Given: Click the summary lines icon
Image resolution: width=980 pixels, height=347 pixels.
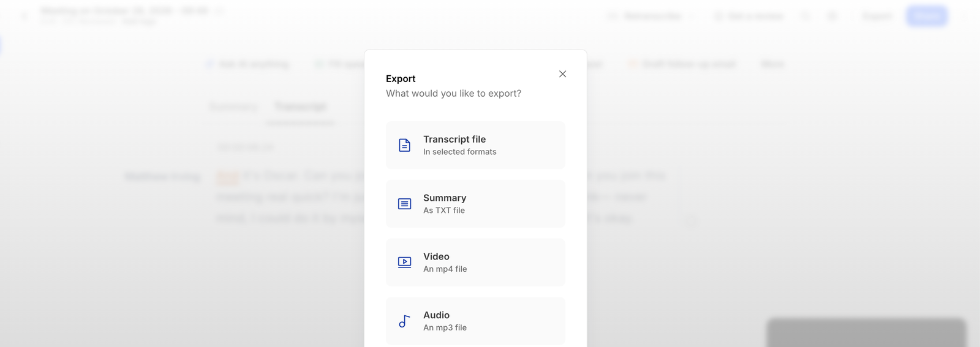Looking at the screenshot, I should click(x=404, y=204).
